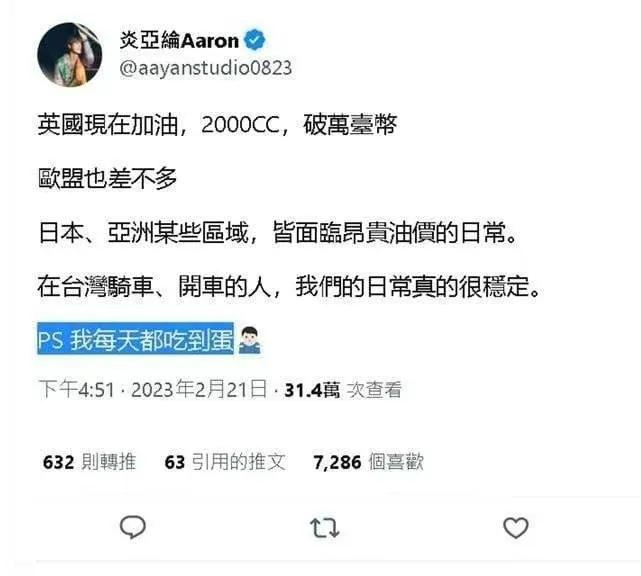
Task: Open the 63 引用的推文 quote tweets
Action: 225,462
